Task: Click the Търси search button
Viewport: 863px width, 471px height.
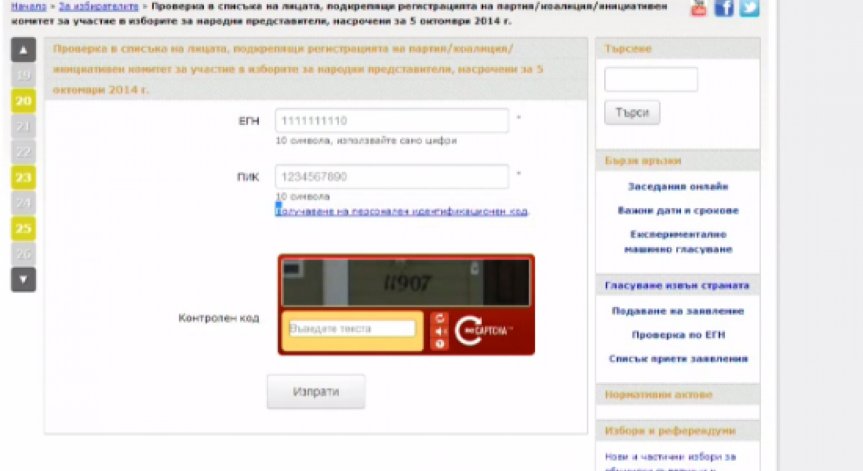Action: click(632, 113)
